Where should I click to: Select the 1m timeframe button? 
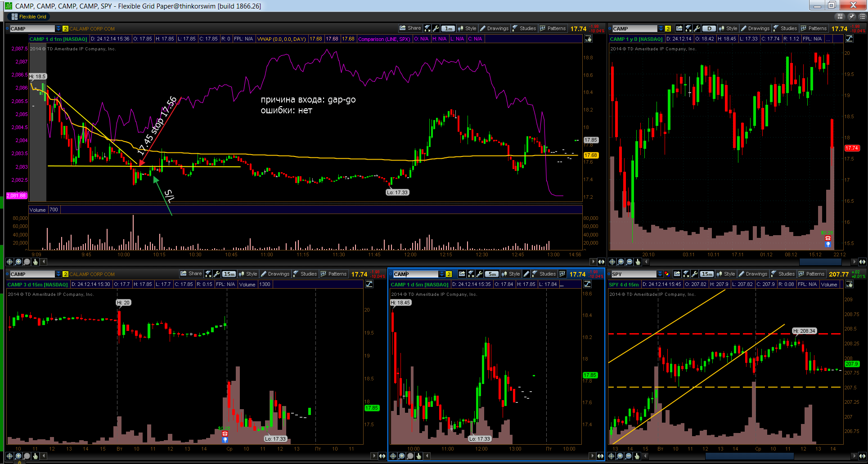coord(448,28)
